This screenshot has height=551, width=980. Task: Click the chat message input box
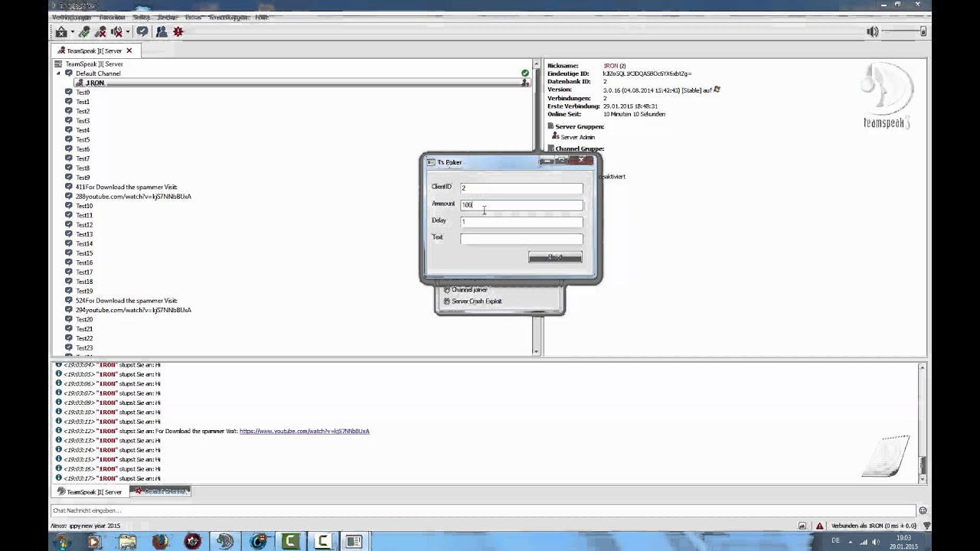(x=483, y=510)
